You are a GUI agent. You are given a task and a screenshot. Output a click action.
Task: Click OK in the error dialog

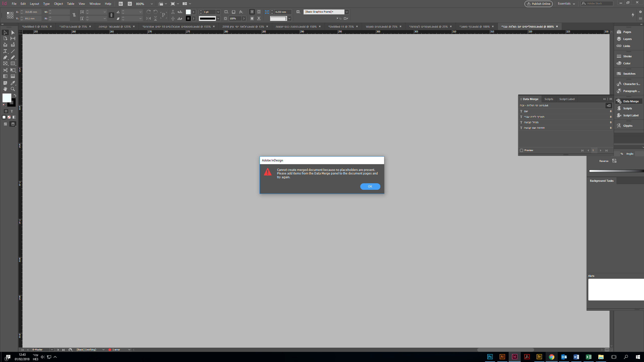coord(370,186)
